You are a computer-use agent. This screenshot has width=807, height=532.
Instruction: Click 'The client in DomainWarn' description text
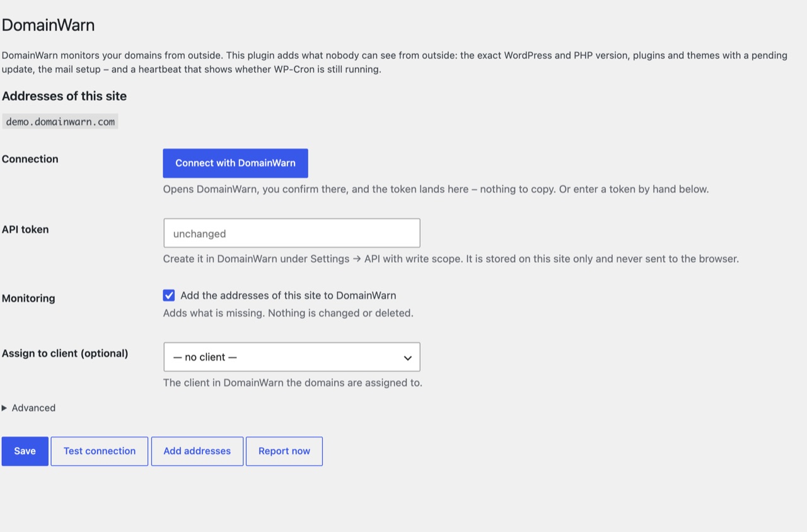[x=293, y=383]
